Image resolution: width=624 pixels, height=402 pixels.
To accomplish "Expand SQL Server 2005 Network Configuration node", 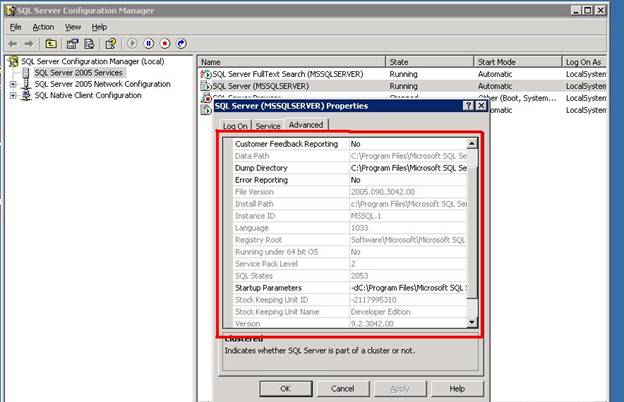I will click(13, 84).
